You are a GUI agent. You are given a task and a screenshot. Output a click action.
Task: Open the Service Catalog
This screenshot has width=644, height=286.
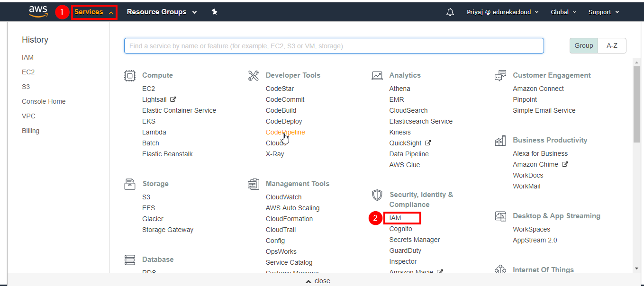tap(289, 262)
